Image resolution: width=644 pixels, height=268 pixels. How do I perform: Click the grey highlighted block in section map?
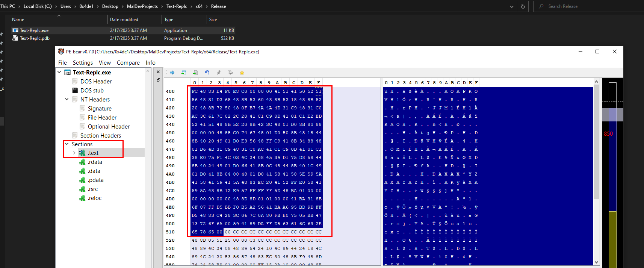[612, 115]
